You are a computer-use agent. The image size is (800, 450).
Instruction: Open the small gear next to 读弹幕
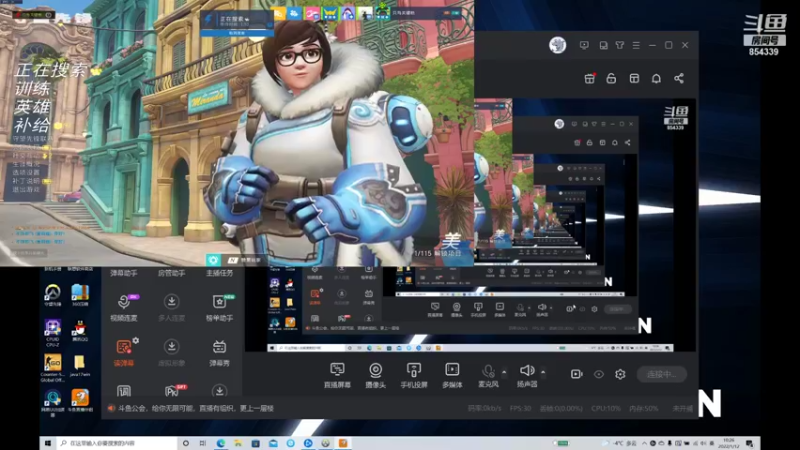[136, 340]
